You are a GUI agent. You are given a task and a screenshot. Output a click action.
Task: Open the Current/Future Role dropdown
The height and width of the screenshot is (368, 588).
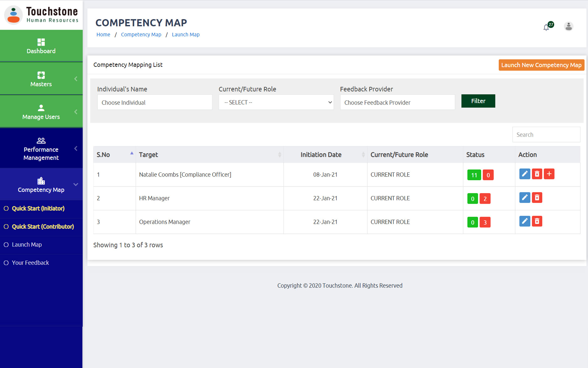click(x=276, y=102)
